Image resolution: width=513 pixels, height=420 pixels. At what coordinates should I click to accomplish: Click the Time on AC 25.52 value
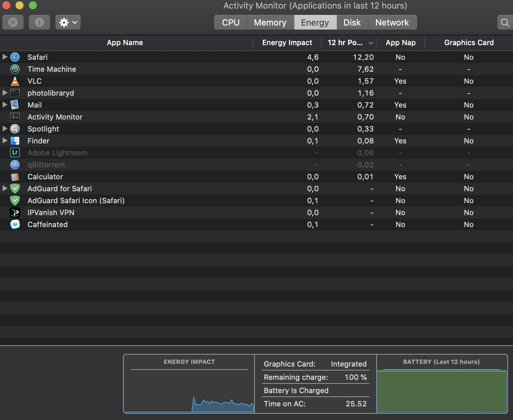tap(356, 404)
